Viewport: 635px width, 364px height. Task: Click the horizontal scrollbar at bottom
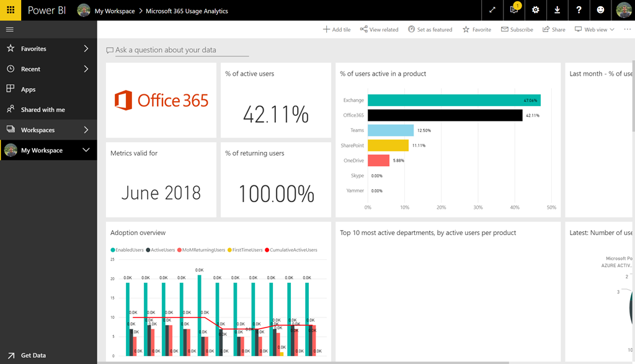pyautogui.click(x=303, y=362)
